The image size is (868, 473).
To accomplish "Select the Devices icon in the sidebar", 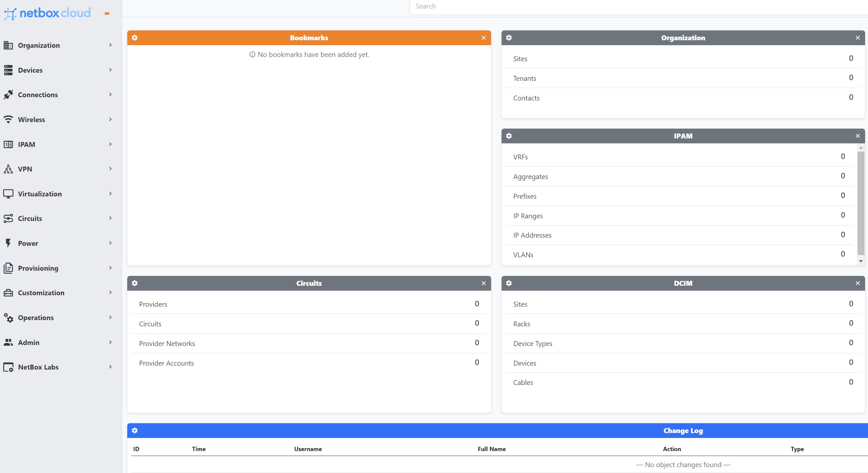I will tap(9, 70).
